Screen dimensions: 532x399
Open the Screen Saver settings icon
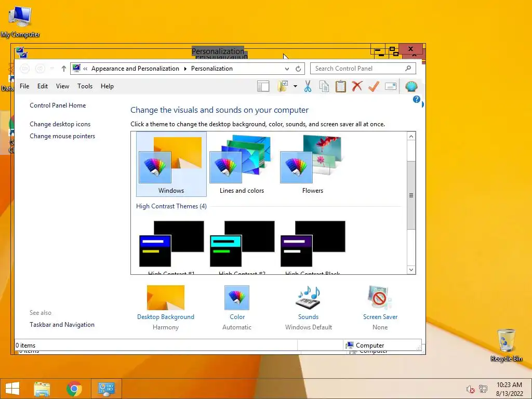(x=380, y=298)
